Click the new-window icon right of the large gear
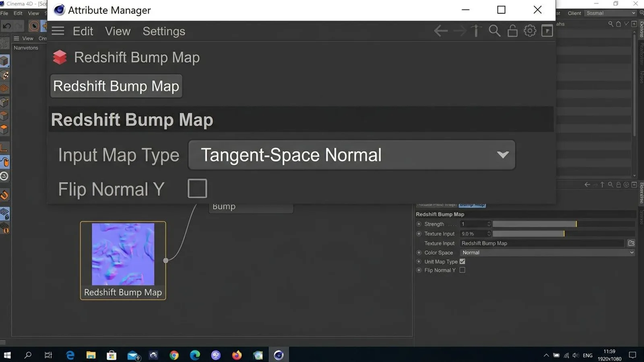 (x=547, y=31)
